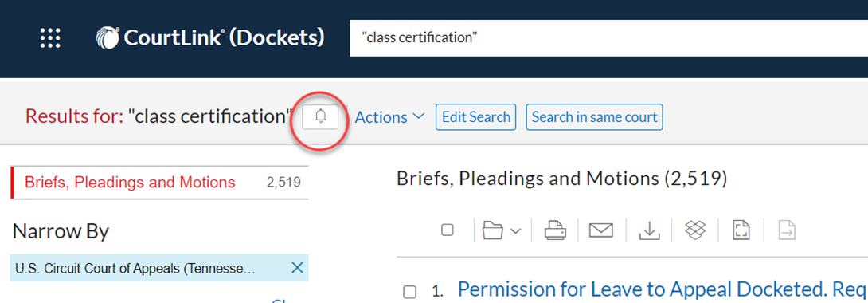Image resolution: width=868 pixels, height=303 pixels.
Task: Open the product switcher grid icon
Action: tap(50, 37)
